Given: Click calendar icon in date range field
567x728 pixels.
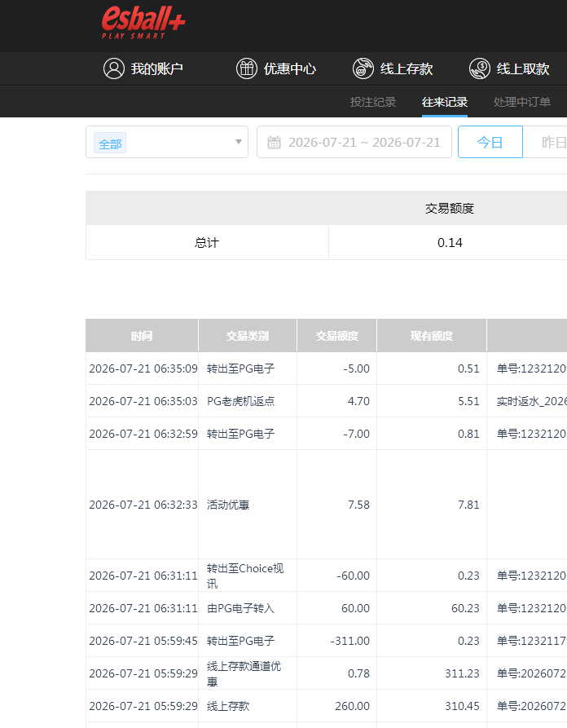Looking at the screenshot, I should tap(275, 142).
